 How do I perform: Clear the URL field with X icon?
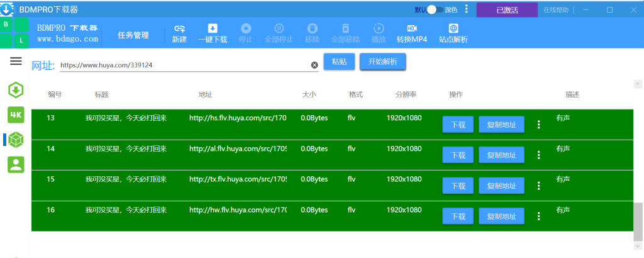(314, 65)
